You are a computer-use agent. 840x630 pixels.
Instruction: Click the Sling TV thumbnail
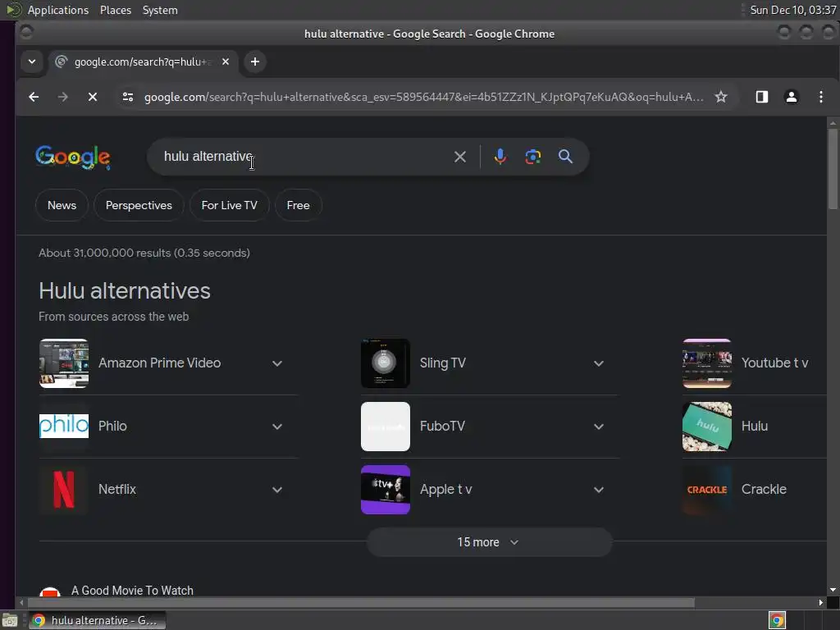tap(386, 363)
